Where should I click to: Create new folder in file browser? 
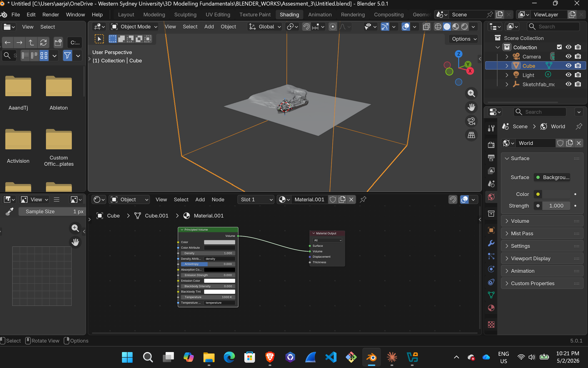58,43
